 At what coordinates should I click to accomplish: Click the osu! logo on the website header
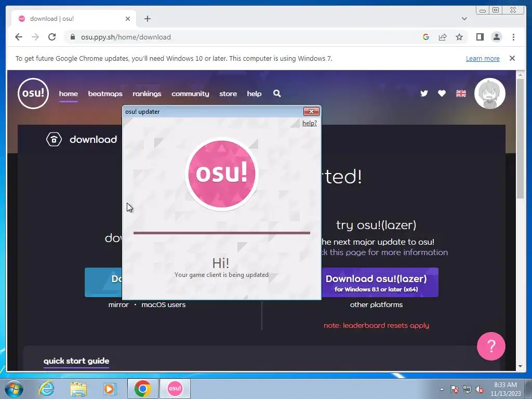click(33, 94)
